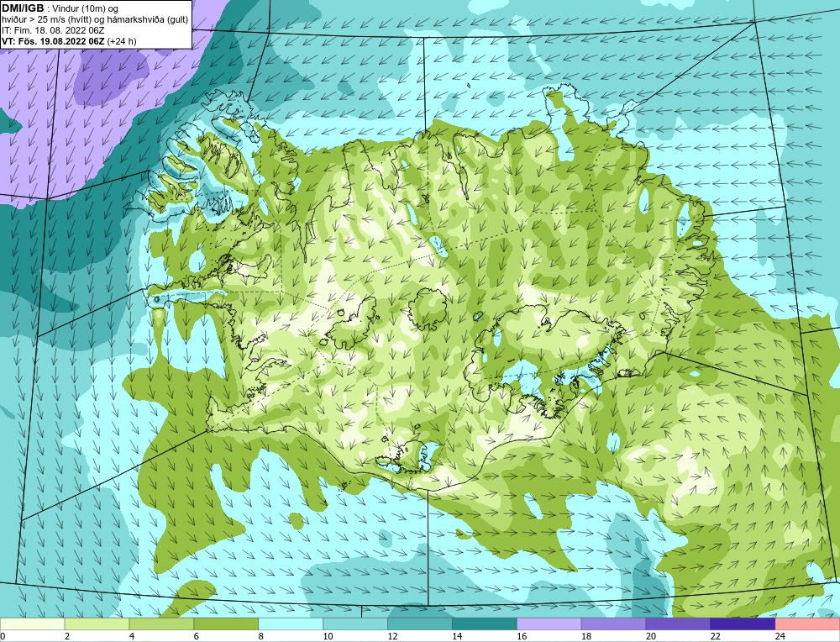
Task: Click the initial time "IT: Fim. 18. 08. 2022 06Z"
Action: coord(53,30)
